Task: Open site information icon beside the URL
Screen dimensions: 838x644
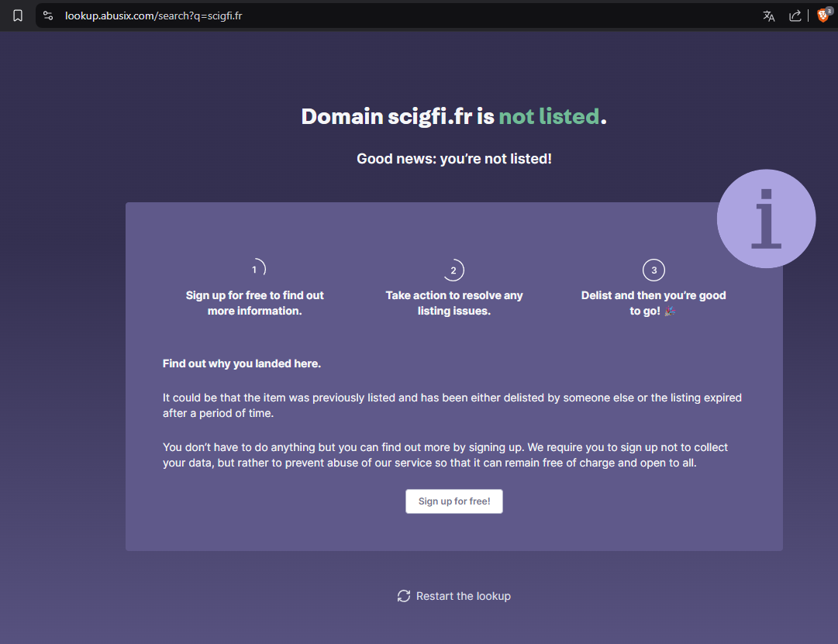Action: 48,15
